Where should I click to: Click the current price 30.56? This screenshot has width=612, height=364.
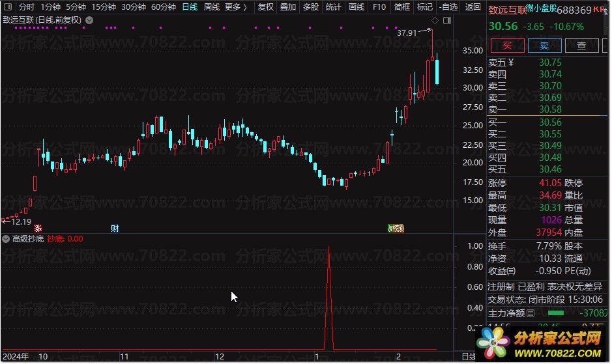point(503,27)
